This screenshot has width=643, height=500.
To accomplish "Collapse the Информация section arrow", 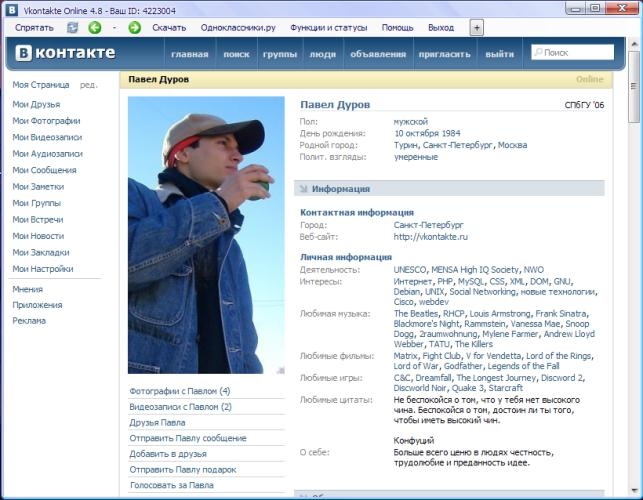I will point(303,189).
